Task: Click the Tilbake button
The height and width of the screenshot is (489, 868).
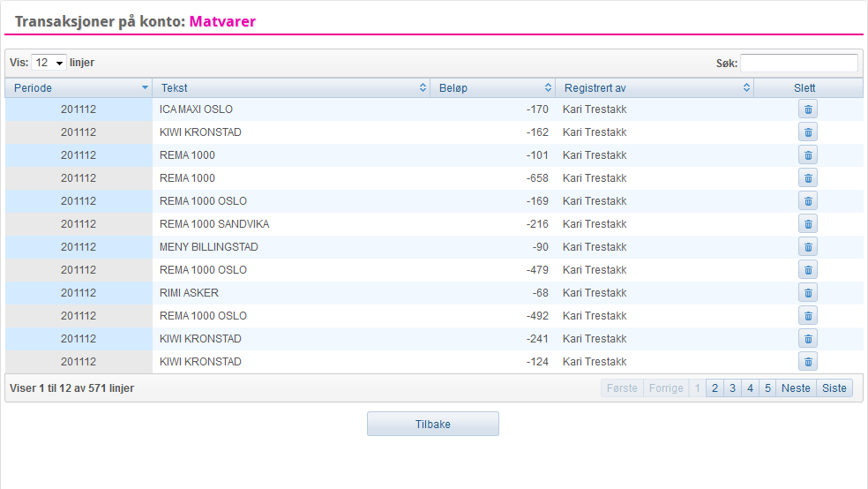Action: (x=433, y=425)
